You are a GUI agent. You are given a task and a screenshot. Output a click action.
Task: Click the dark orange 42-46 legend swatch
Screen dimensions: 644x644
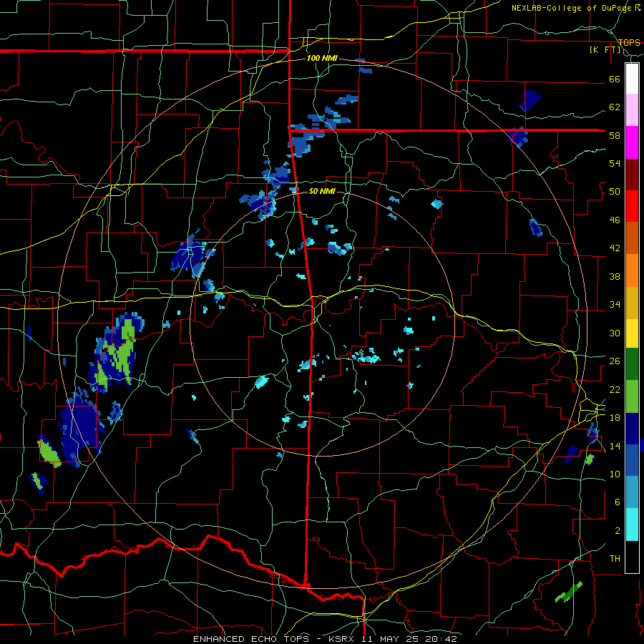pyautogui.click(x=632, y=238)
